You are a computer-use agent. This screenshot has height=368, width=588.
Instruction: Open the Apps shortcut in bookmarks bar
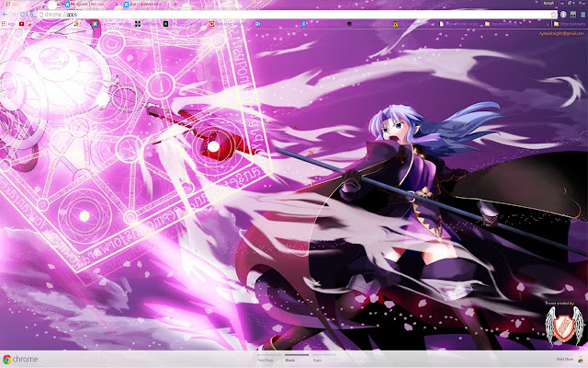coord(8,24)
